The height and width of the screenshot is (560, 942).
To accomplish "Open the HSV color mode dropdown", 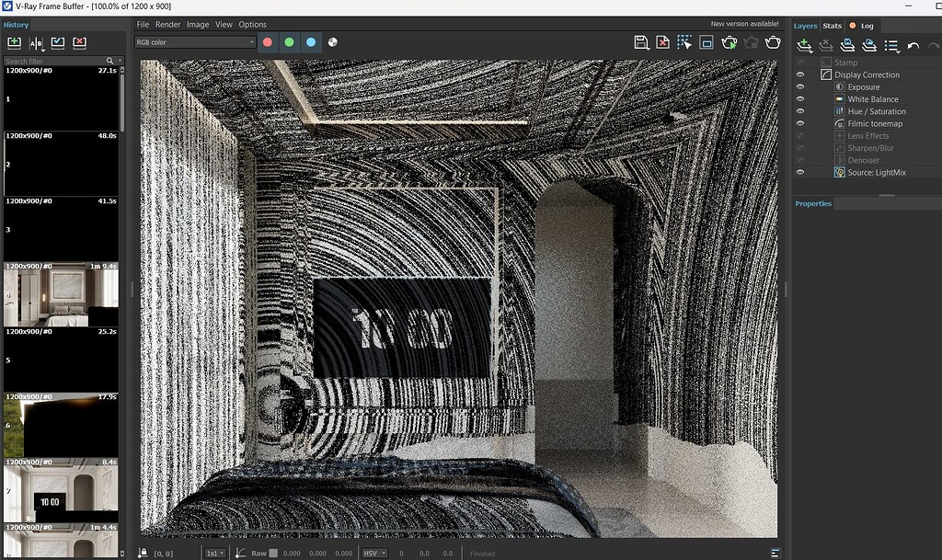I will coord(373,553).
